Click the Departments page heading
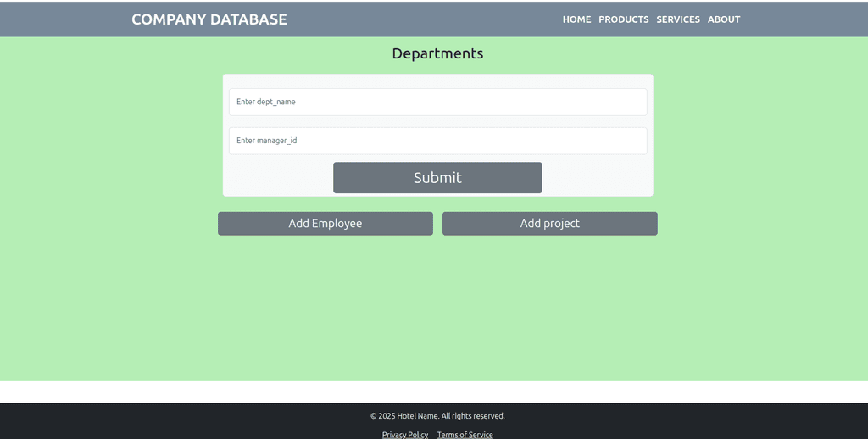Image resolution: width=868 pixels, height=439 pixels. click(x=438, y=53)
